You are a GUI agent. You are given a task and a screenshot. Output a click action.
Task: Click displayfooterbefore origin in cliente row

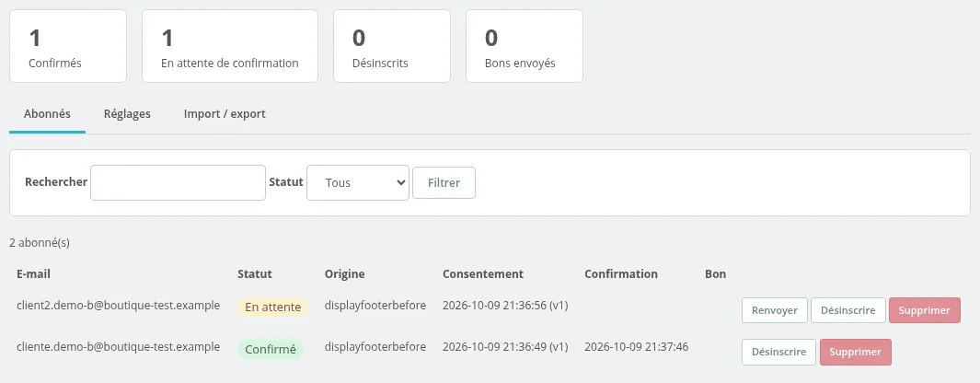(375, 347)
